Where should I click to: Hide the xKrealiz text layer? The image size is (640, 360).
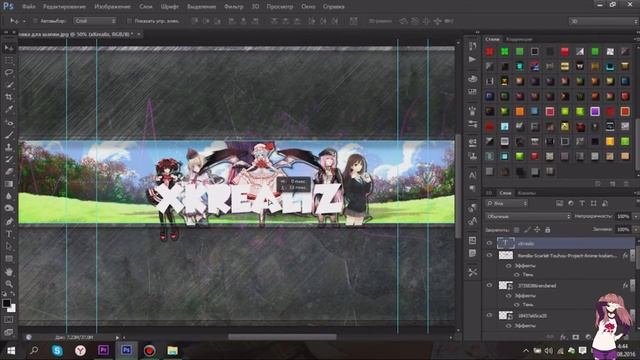click(x=489, y=243)
